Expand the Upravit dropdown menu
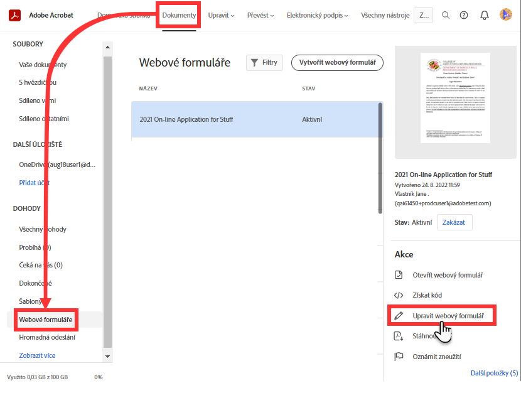Viewport: 521px width, 420px height. pyautogui.click(x=222, y=15)
